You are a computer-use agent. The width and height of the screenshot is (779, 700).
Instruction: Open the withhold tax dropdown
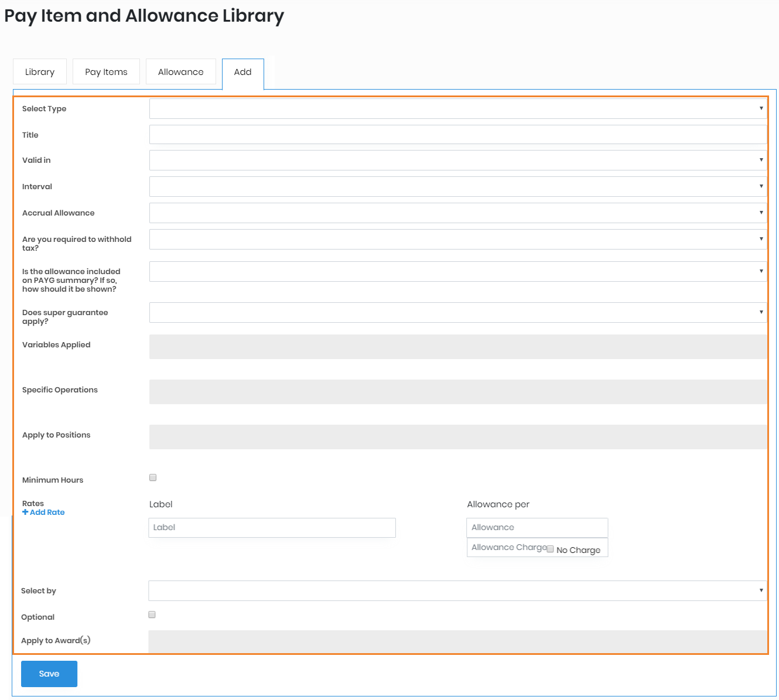(457, 239)
